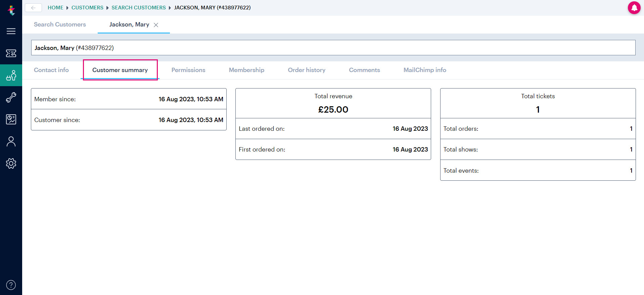Open the settings gear icon in the sidebar
This screenshot has width=644, height=295.
(x=11, y=164)
